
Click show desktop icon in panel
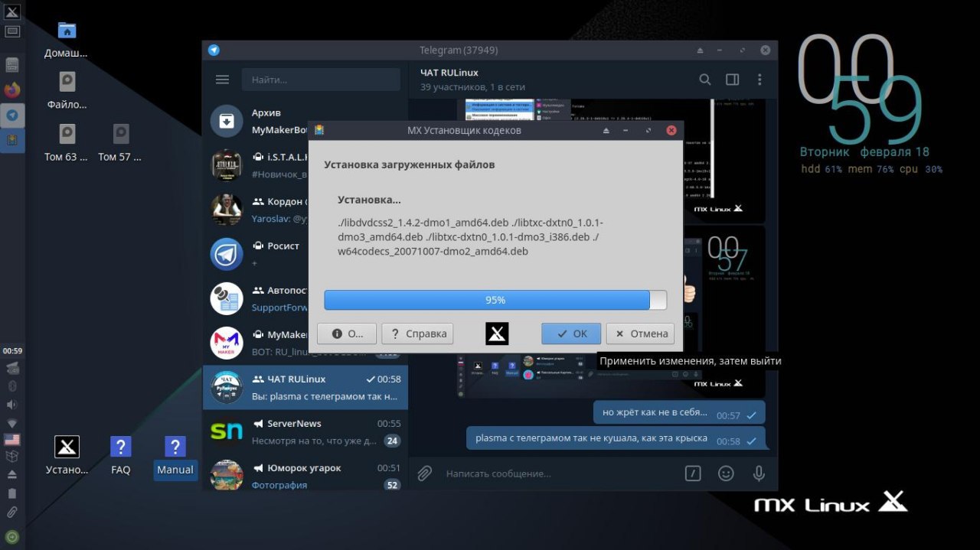pyautogui.click(x=12, y=31)
